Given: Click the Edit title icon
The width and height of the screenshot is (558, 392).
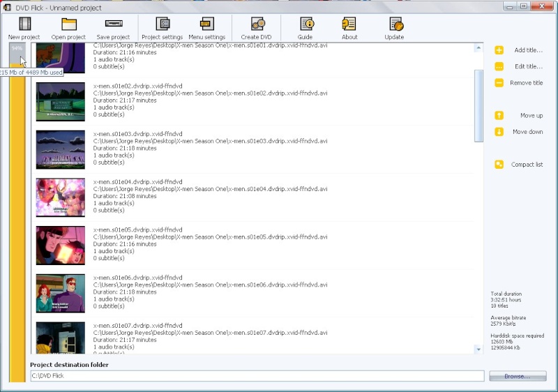Looking at the screenshot, I should pos(499,66).
